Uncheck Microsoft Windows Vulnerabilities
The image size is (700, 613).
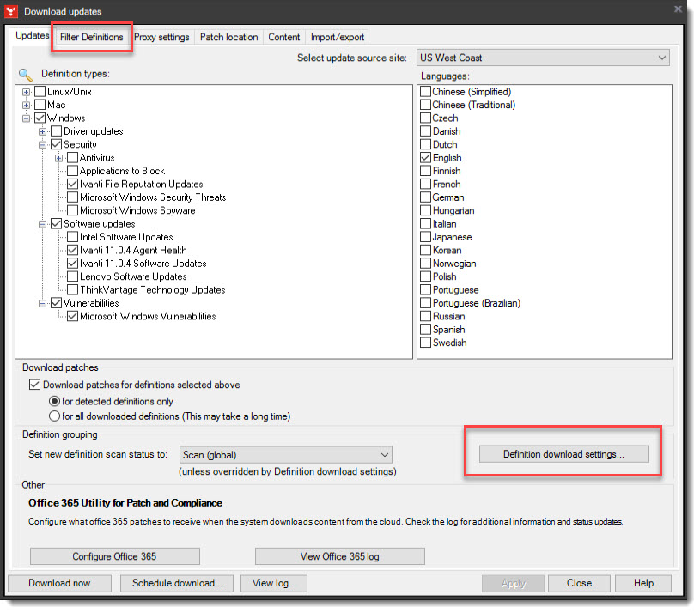click(72, 316)
